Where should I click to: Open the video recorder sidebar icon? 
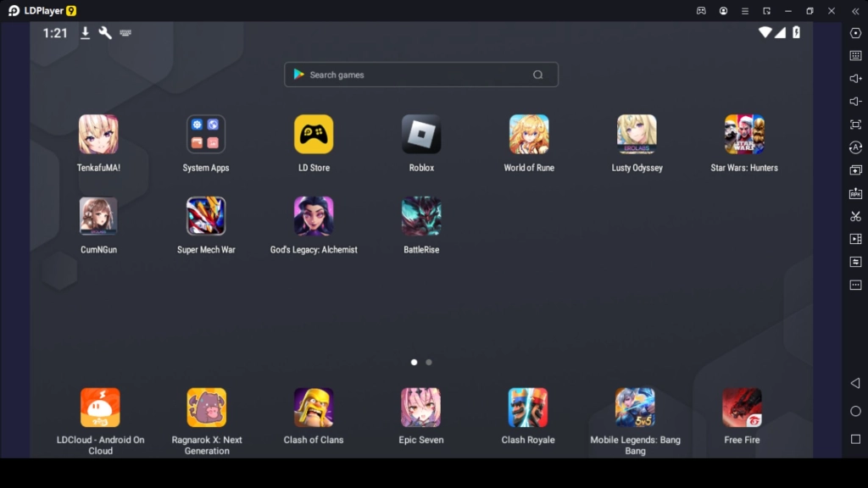(855, 240)
